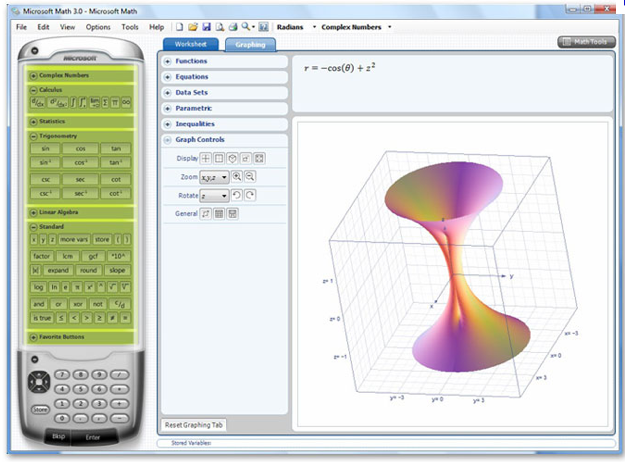Click the toolbar magnifier zoom icon

(x=246, y=27)
